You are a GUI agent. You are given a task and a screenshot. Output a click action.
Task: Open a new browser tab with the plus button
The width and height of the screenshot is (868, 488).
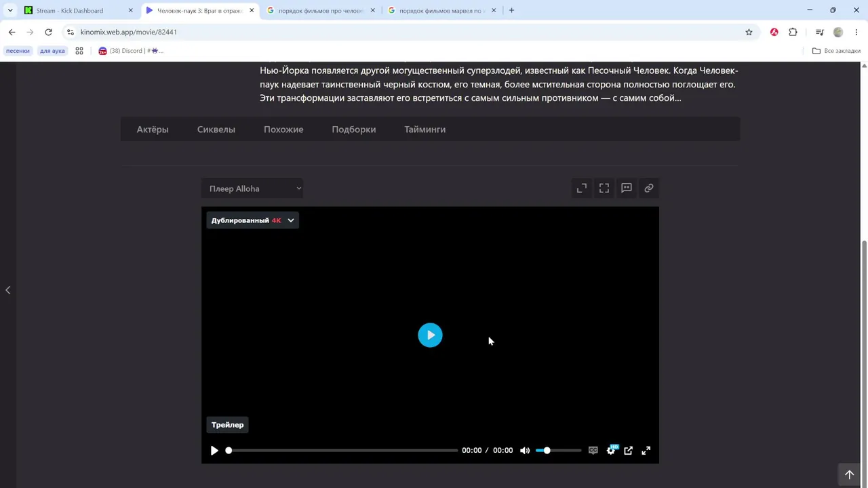(x=511, y=11)
